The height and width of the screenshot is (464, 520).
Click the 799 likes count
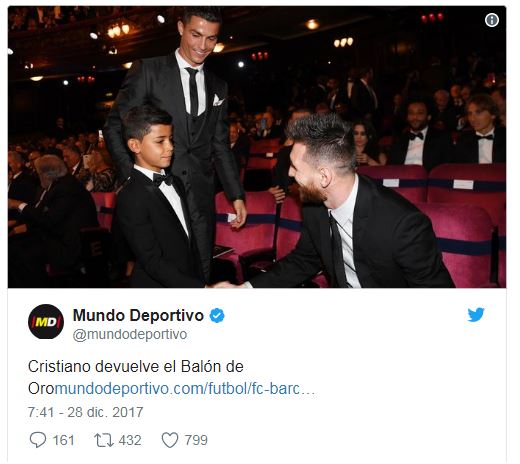click(x=196, y=440)
